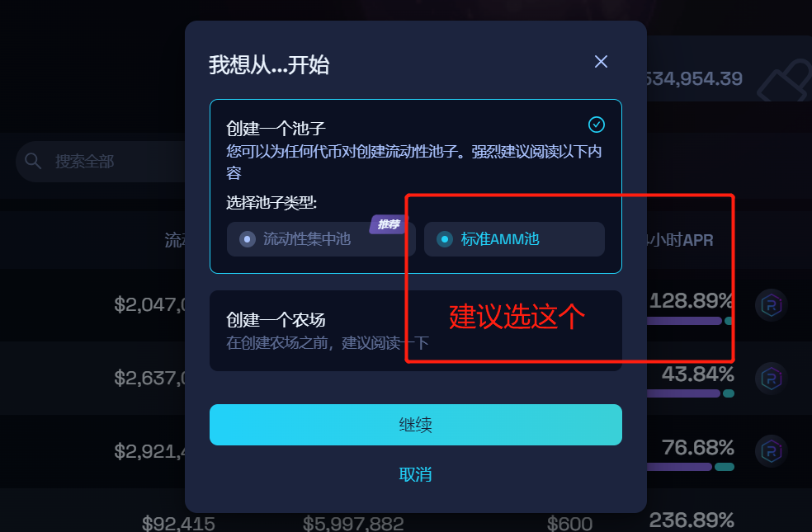Select the 标准AMM池 radio option
Screen dimensions: 812x532
(x=514, y=239)
